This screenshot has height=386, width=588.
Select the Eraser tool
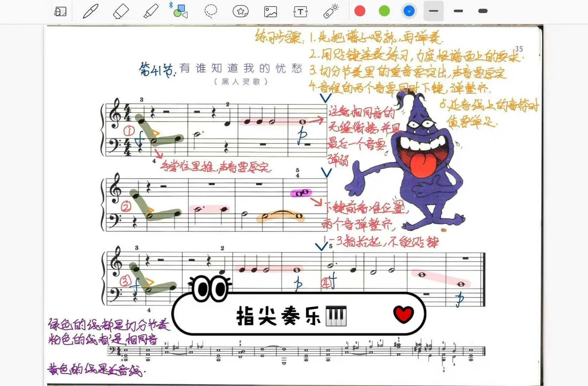point(121,11)
